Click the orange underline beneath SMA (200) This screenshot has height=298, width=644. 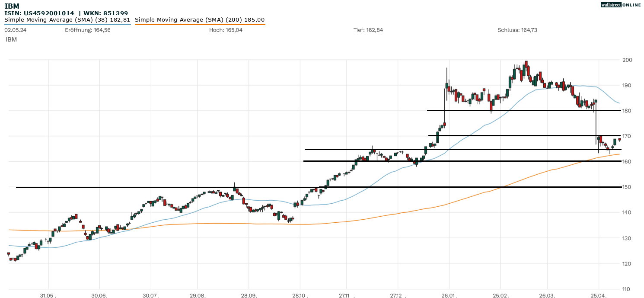pyautogui.click(x=200, y=25)
